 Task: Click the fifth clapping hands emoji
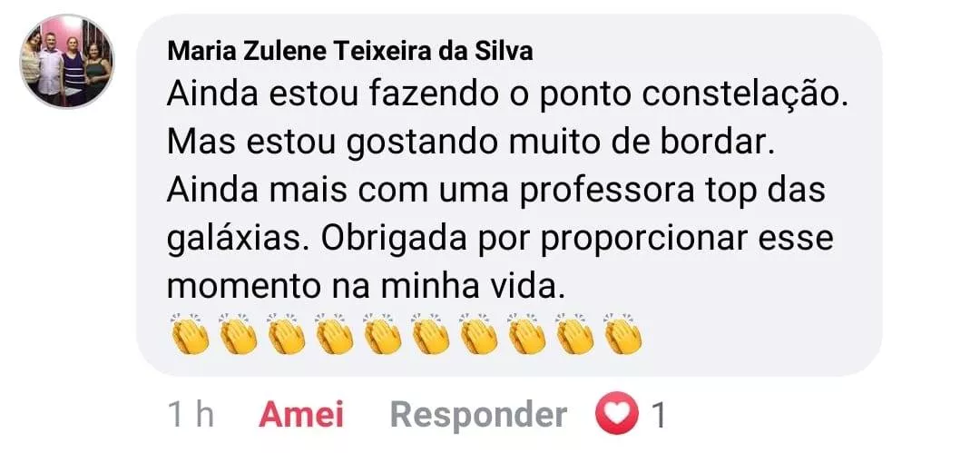coord(382,333)
